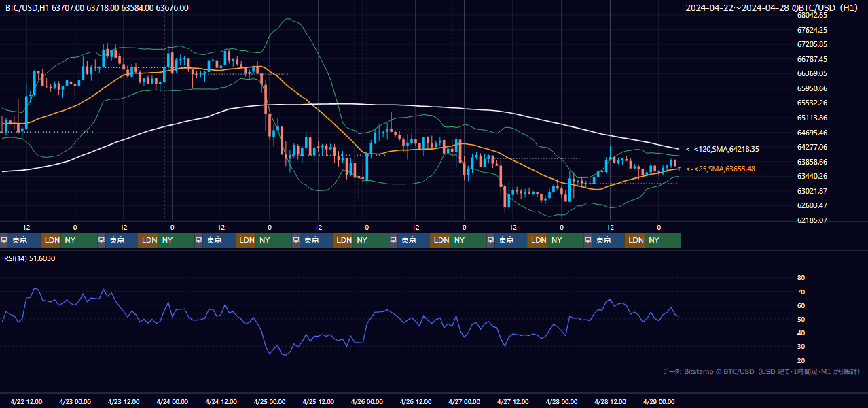Click the 120 SMA label 64218.35
The image size is (868, 408).
pyautogui.click(x=723, y=149)
